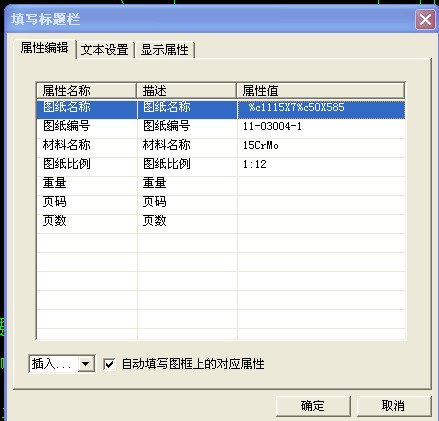Click the empty 页数 value cell

tap(321, 223)
